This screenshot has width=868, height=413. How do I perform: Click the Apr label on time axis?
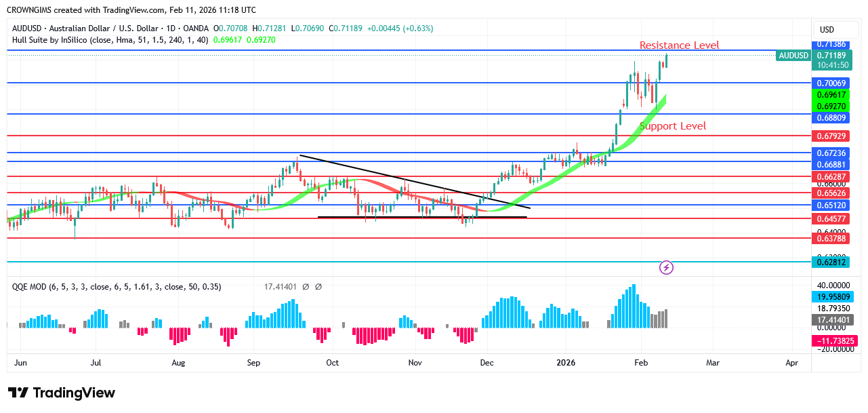[x=792, y=363]
